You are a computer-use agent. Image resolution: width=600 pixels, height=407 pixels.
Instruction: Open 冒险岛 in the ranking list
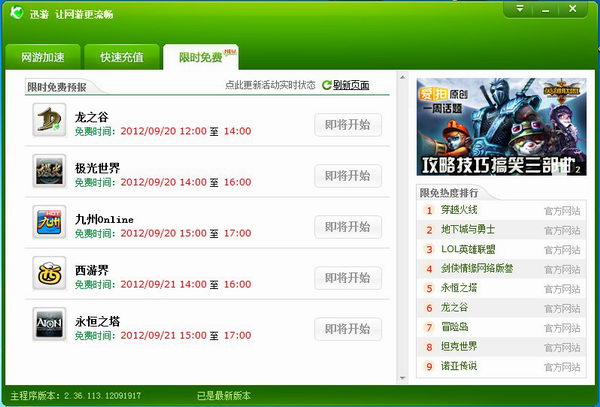[454, 327]
